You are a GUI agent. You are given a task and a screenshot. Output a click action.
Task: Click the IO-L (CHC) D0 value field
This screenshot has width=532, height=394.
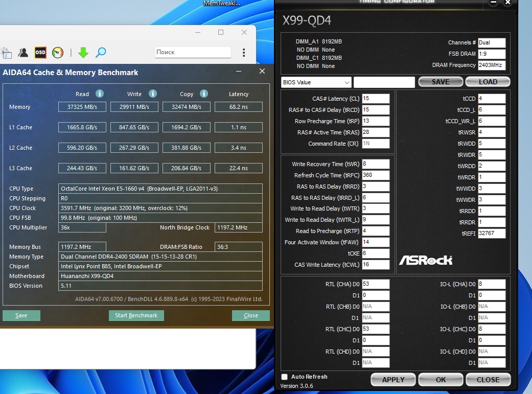coord(492,329)
